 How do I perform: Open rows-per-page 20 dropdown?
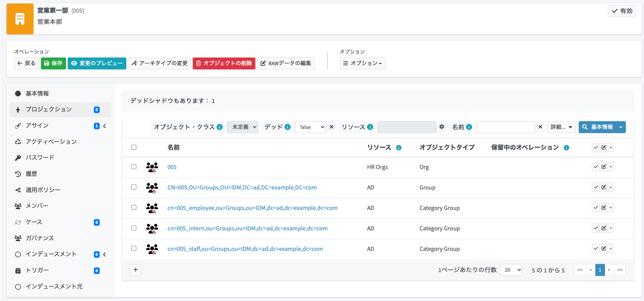click(511, 270)
